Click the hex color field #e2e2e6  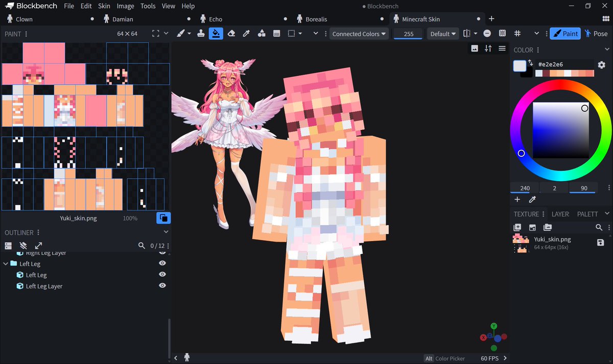pyautogui.click(x=565, y=65)
